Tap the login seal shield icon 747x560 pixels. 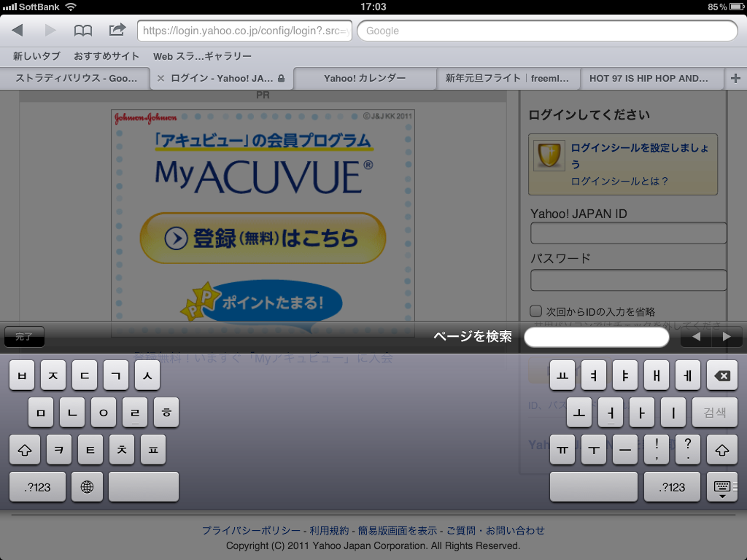click(549, 155)
